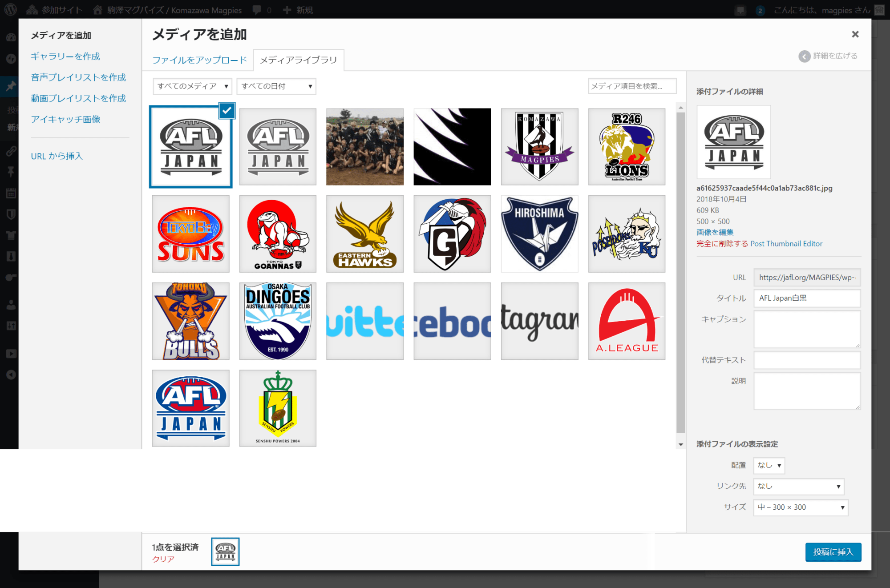Click the AFL Japan preview in attachment details
Screen dimensions: 890x588
pos(733,142)
